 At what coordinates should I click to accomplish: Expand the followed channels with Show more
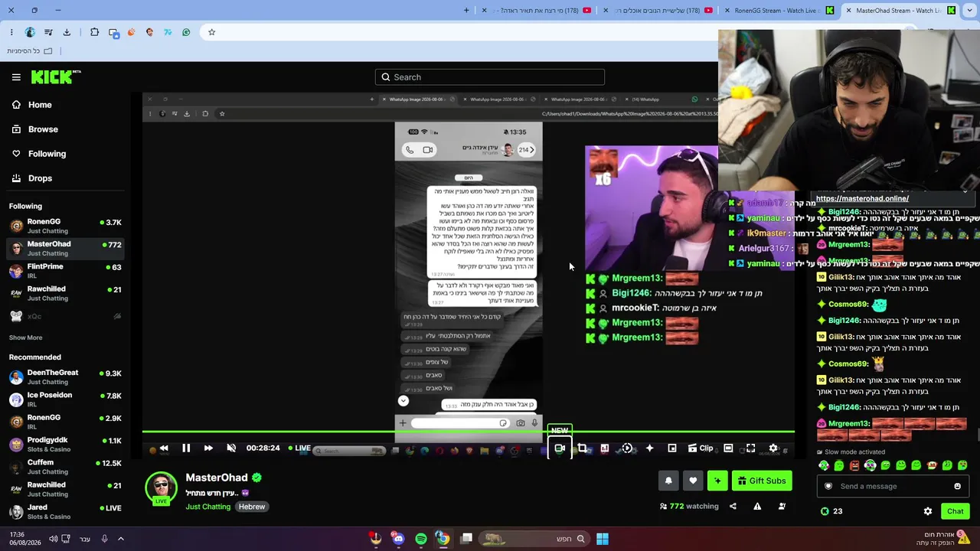coord(25,337)
